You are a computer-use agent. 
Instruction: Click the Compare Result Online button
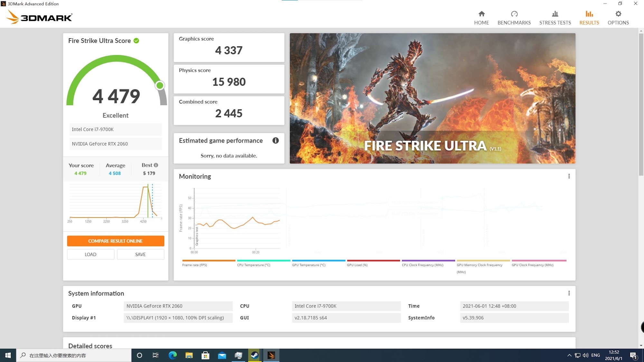coord(116,241)
